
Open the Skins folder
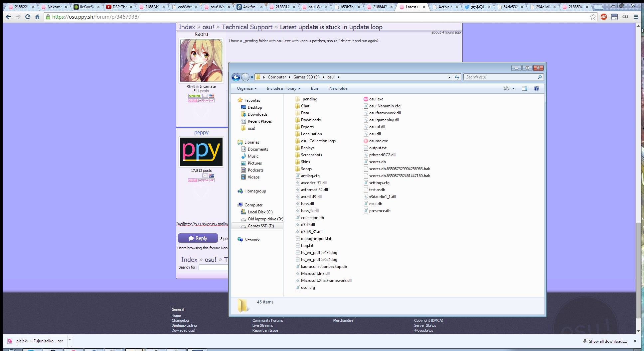302,162
